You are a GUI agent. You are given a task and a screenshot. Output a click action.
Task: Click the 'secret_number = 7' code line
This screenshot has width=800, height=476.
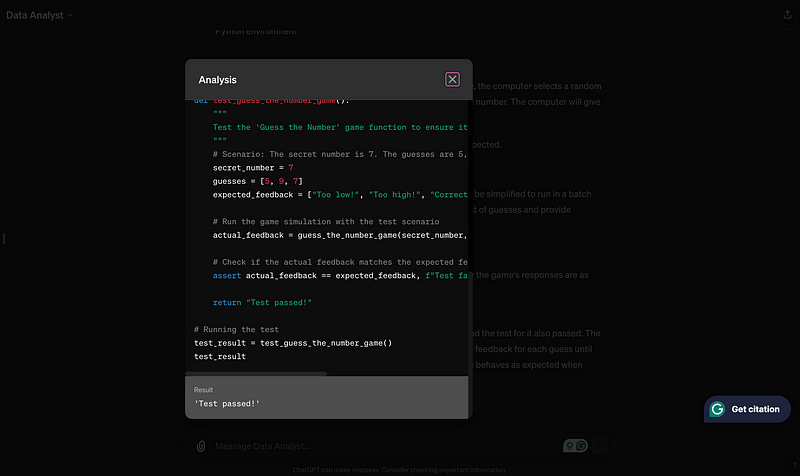tap(253, 168)
